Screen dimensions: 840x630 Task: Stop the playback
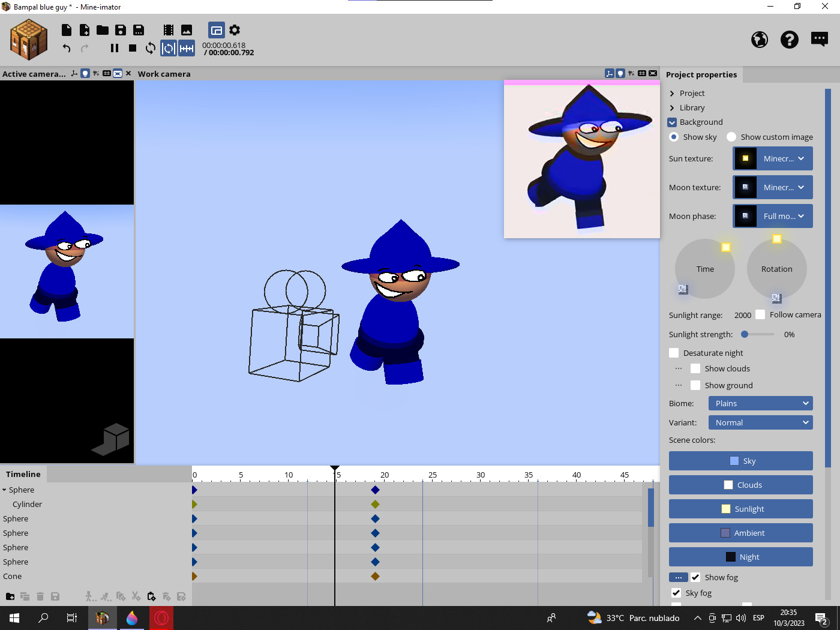coord(132,48)
